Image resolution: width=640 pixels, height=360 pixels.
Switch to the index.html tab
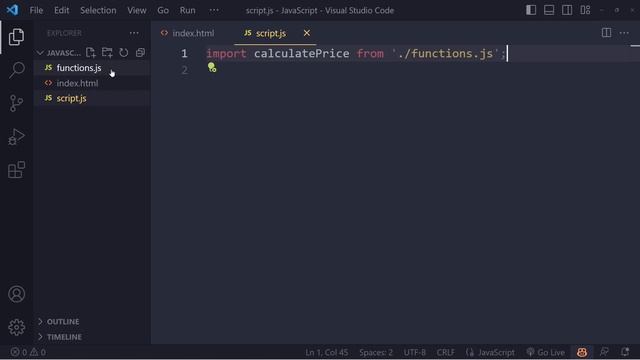point(193,33)
